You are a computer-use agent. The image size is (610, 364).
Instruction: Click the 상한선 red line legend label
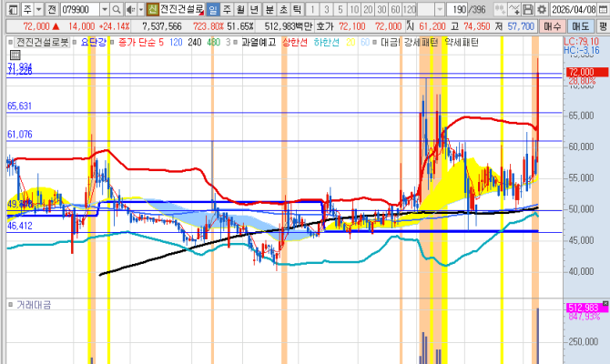click(293, 42)
